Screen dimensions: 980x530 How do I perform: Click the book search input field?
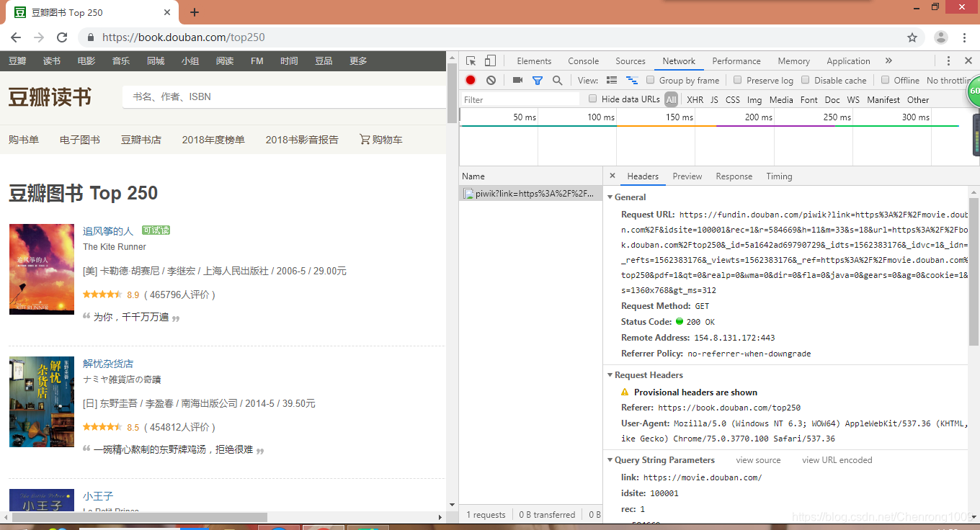click(x=285, y=96)
